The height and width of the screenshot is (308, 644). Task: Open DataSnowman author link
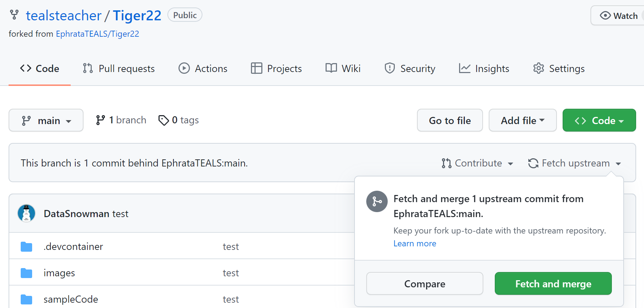click(x=76, y=214)
